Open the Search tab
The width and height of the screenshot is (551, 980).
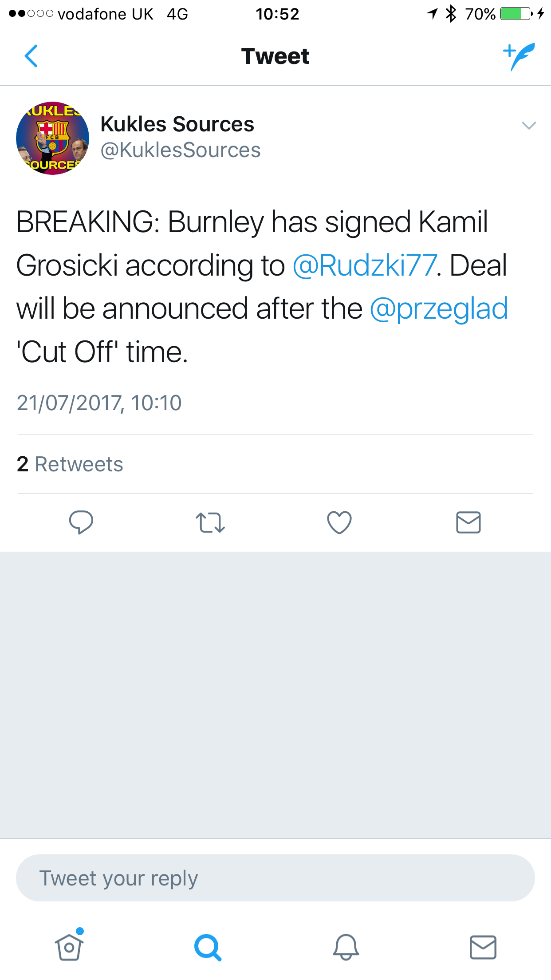(x=208, y=947)
